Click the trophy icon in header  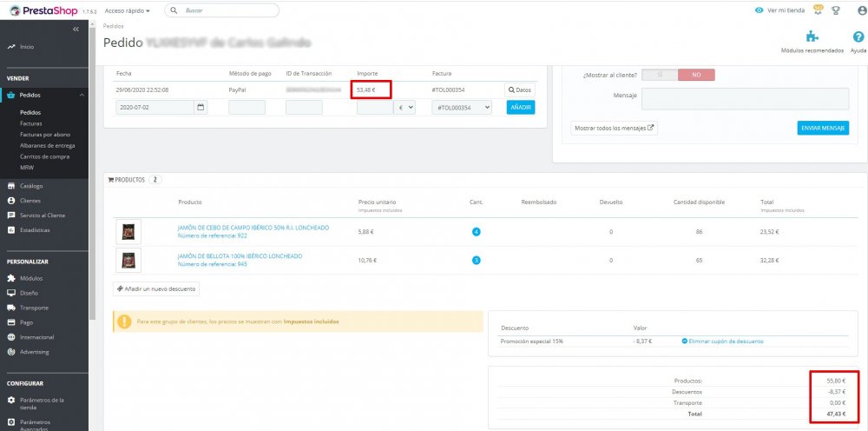(x=836, y=10)
